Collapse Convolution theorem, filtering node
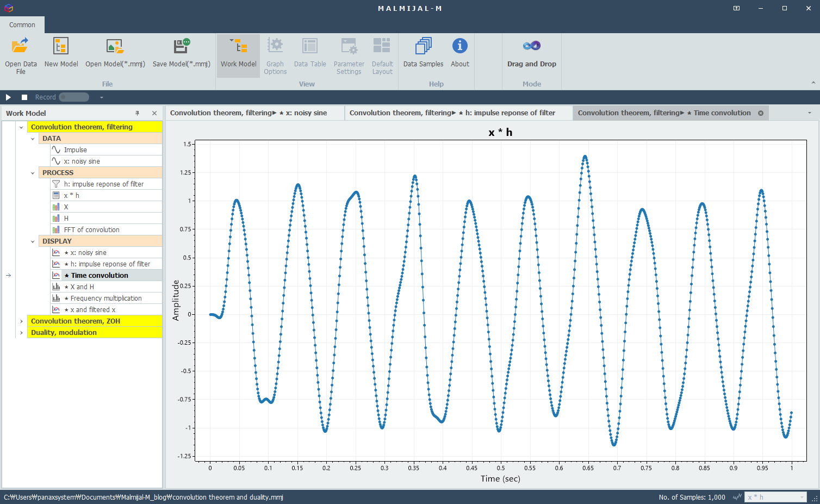 point(21,127)
